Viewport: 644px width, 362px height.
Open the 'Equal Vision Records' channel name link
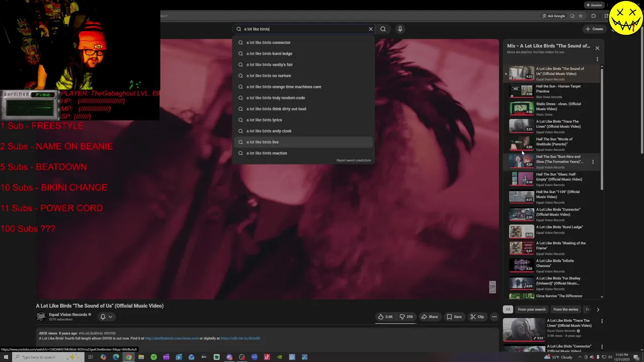[68, 315]
